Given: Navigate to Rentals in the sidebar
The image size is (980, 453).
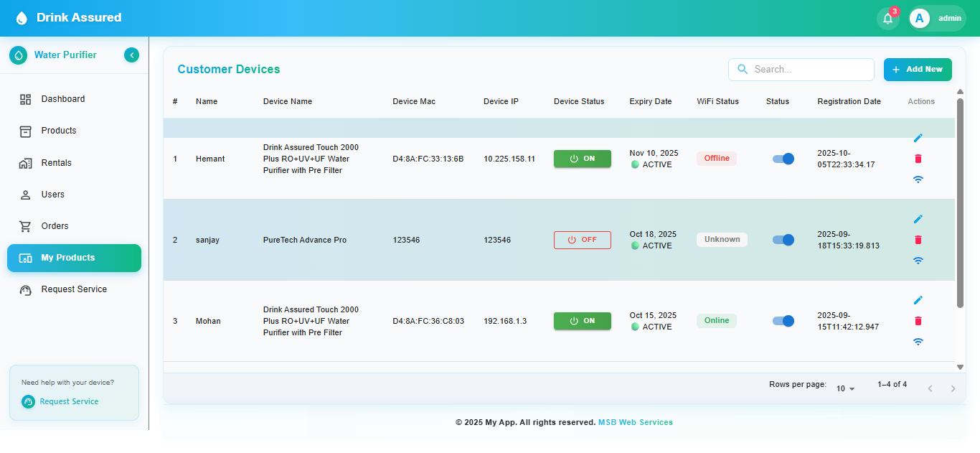Looking at the screenshot, I should (x=56, y=163).
